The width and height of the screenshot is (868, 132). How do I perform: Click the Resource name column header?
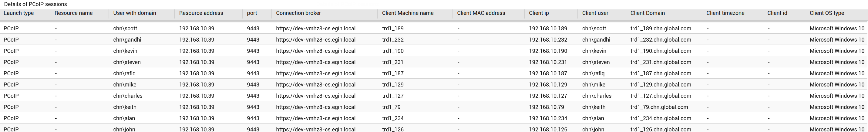(x=73, y=13)
